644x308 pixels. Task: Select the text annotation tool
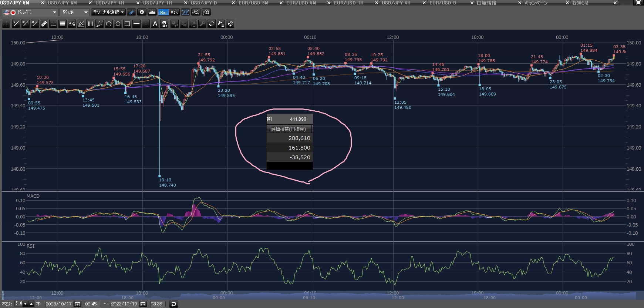tap(155, 24)
